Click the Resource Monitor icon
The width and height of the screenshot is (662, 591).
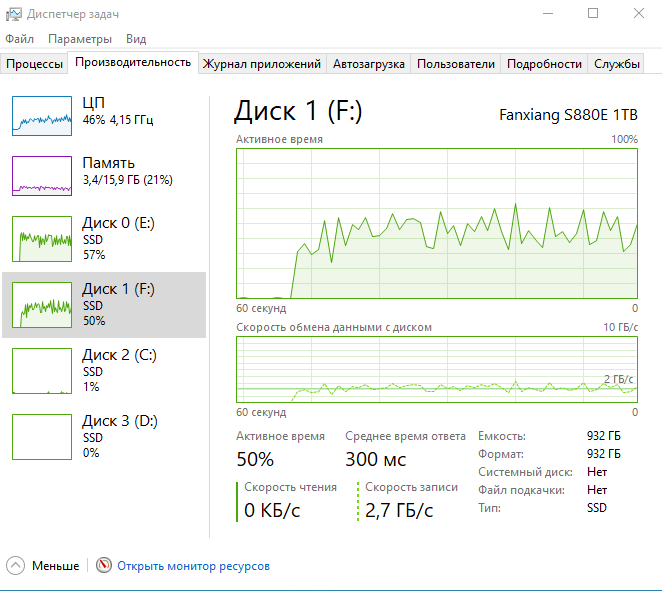point(104,566)
